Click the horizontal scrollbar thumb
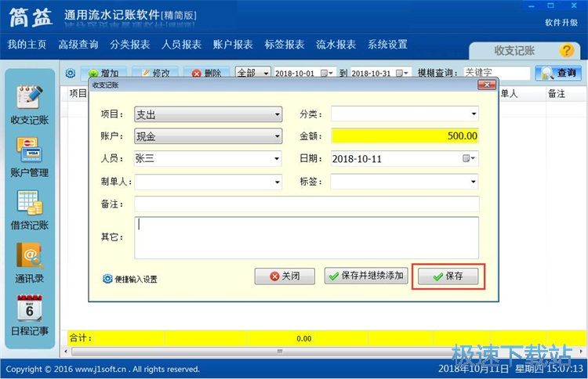The width and height of the screenshot is (588, 379). point(279,352)
